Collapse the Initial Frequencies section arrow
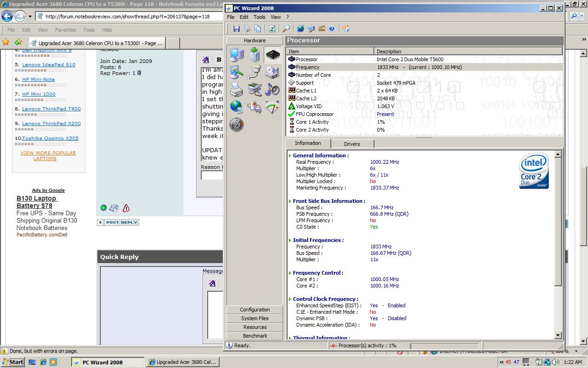 click(x=290, y=240)
